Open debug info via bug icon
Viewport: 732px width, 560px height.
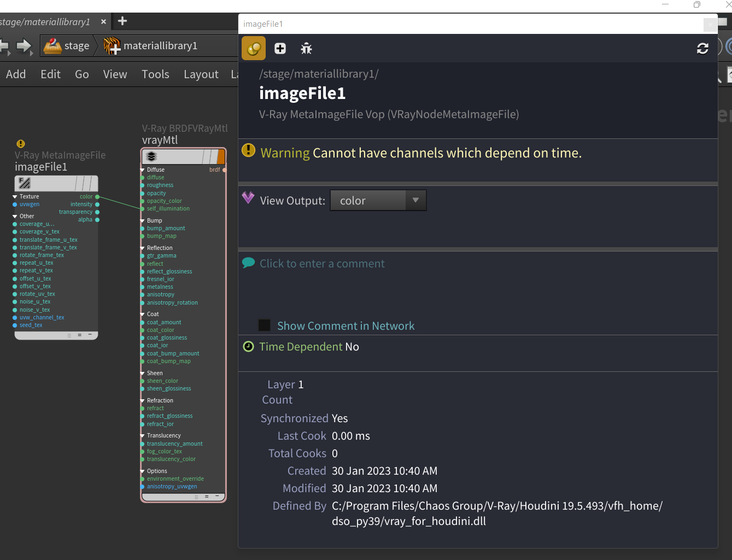tap(306, 48)
